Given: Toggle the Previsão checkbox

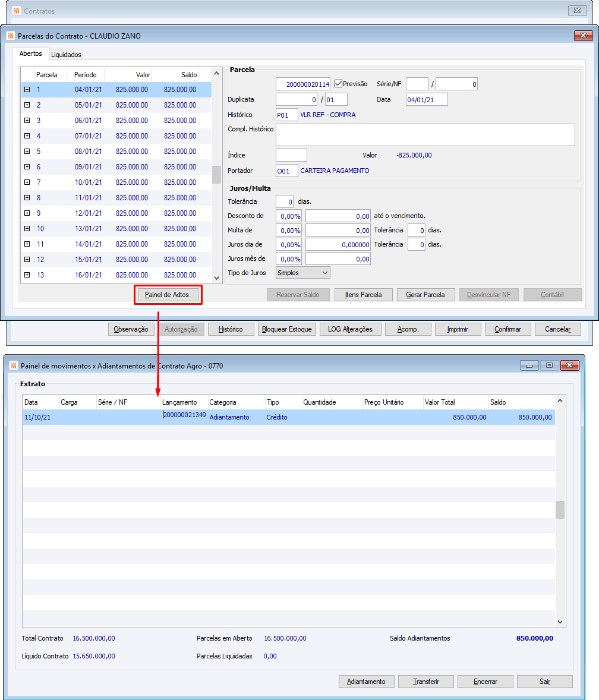Looking at the screenshot, I should coord(338,83).
